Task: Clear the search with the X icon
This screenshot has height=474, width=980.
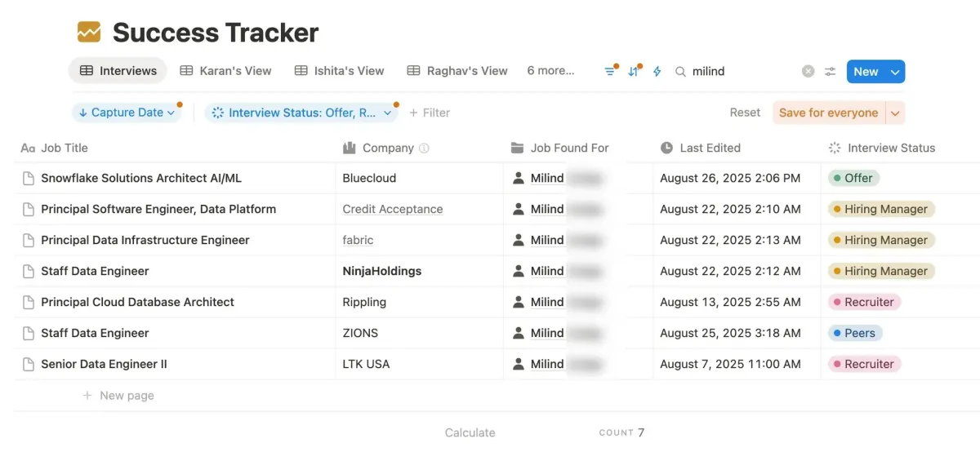Action: coord(808,72)
